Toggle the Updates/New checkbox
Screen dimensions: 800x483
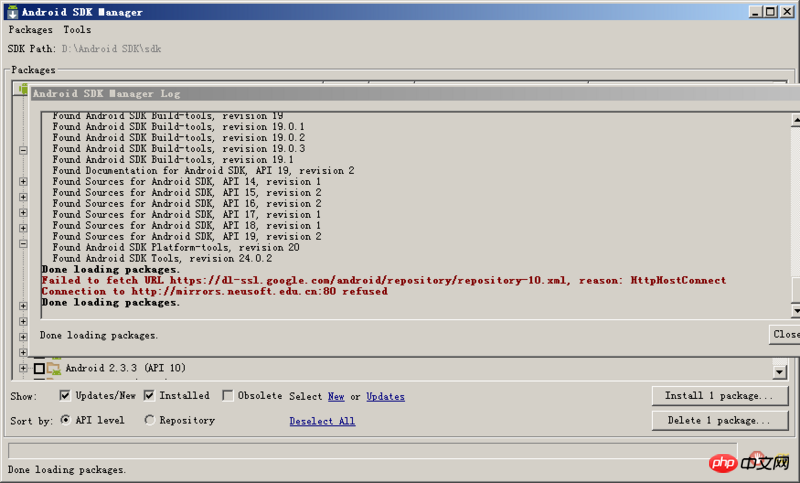coord(65,395)
